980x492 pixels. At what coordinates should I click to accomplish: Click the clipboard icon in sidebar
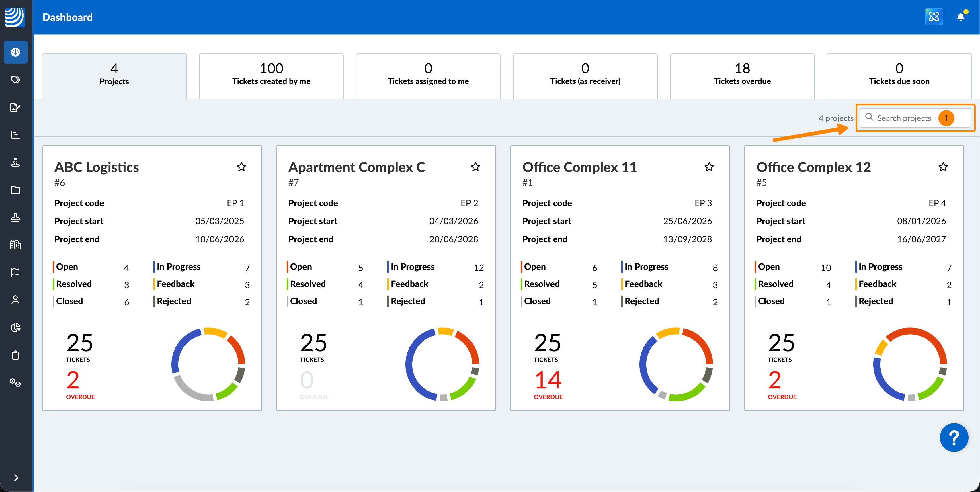point(15,355)
